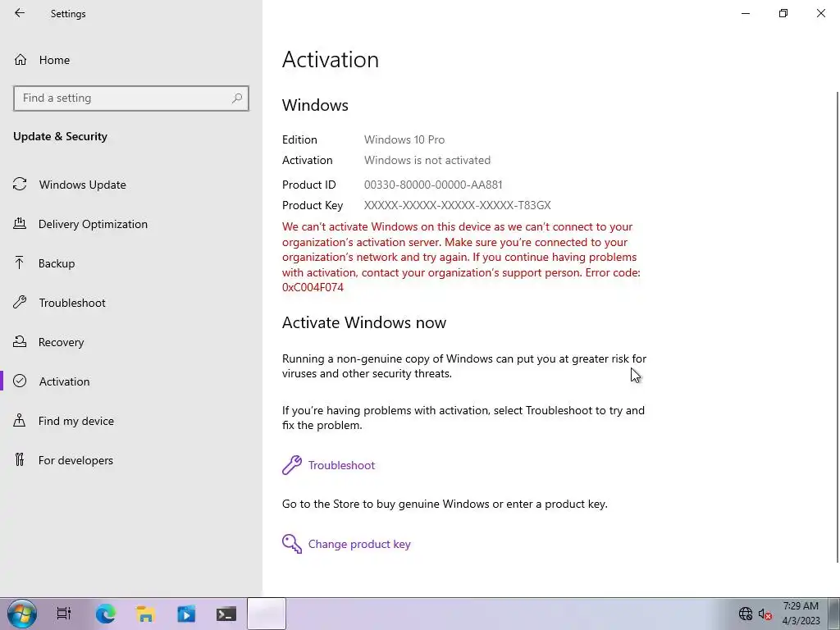Open the Start menu orb
This screenshot has width=840, height=630.
point(22,614)
